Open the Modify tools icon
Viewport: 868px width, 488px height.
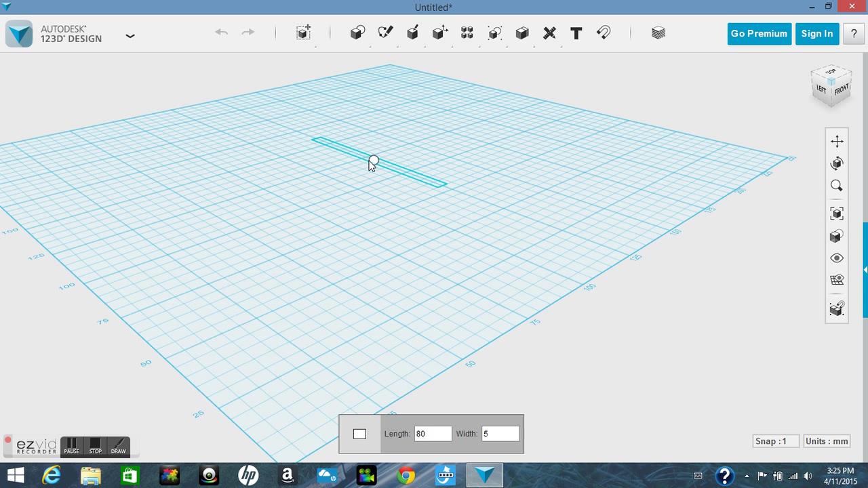[x=440, y=33]
